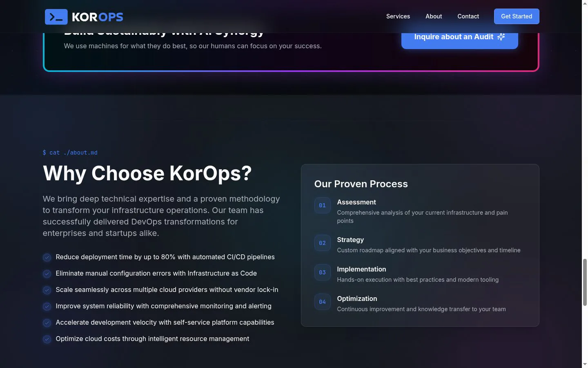Click the 'Strategy' step title
The width and height of the screenshot is (588, 368).
(x=350, y=240)
